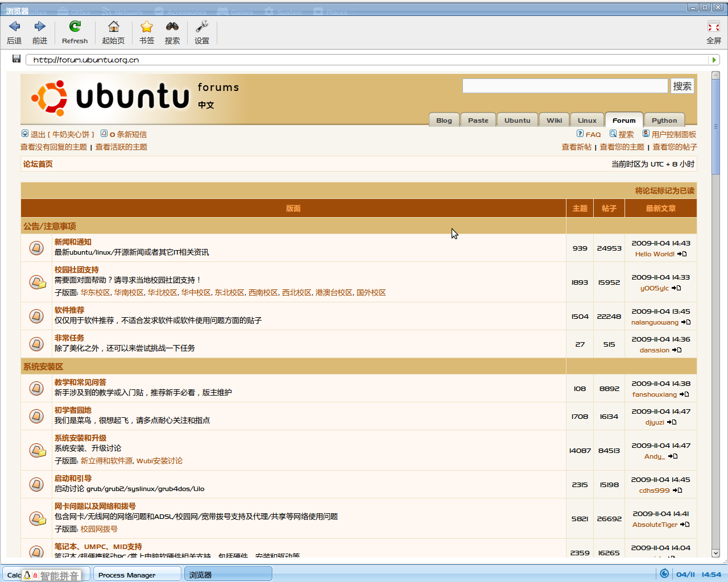
Task: Open the FAQ link
Action: point(593,135)
